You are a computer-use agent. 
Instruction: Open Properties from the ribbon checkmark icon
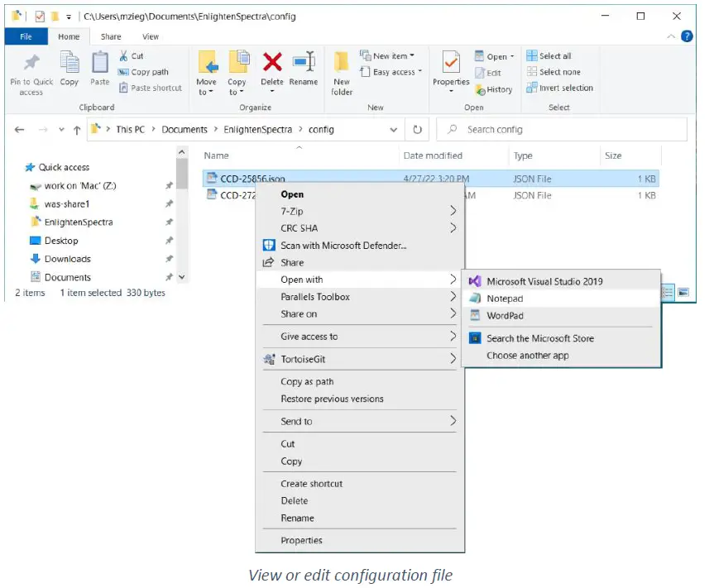[451, 63]
